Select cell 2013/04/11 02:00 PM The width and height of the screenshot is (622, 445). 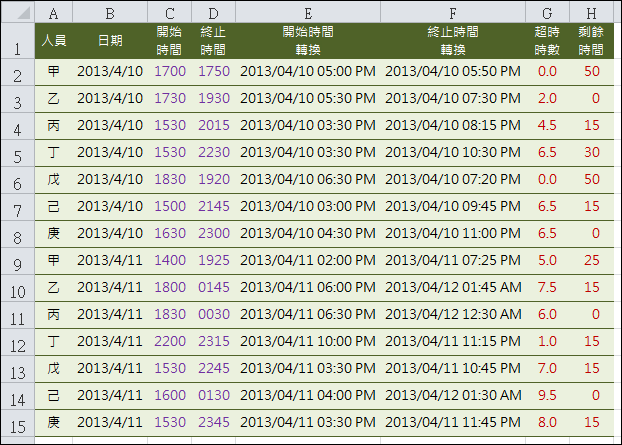click(308, 261)
